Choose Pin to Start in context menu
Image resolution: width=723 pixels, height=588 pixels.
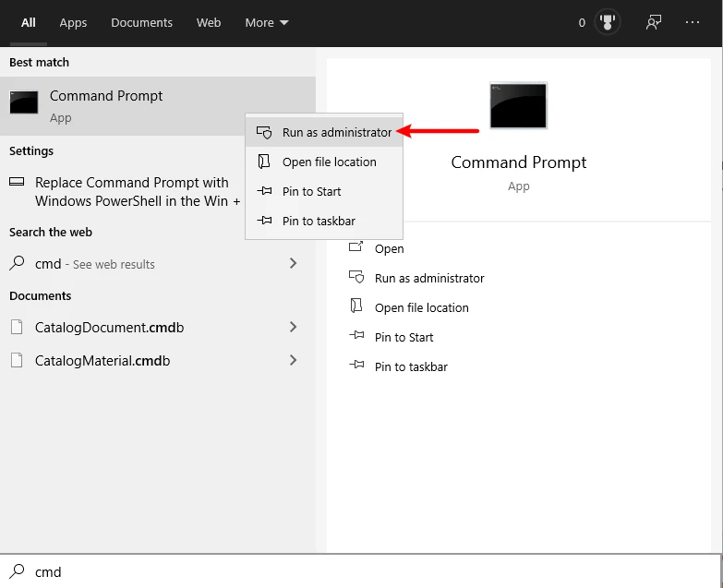click(x=324, y=191)
